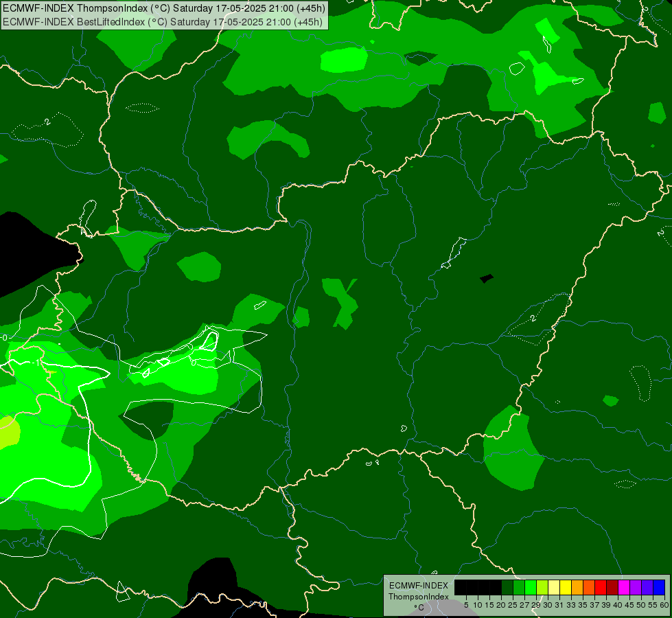Click the legend scale value 45
The height and width of the screenshot is (618, 672).
(629, 605)
